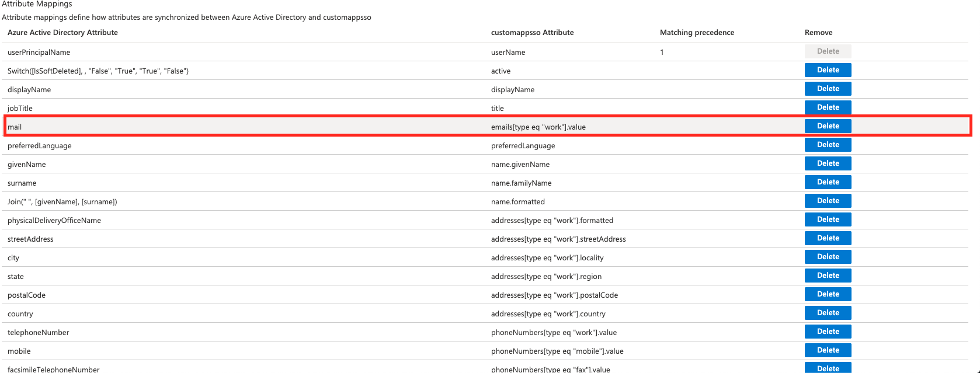Delete the preferredLanguage mapping
This screenshot has width=980, height=373.
pyautogui.click(x=828, y=145)
